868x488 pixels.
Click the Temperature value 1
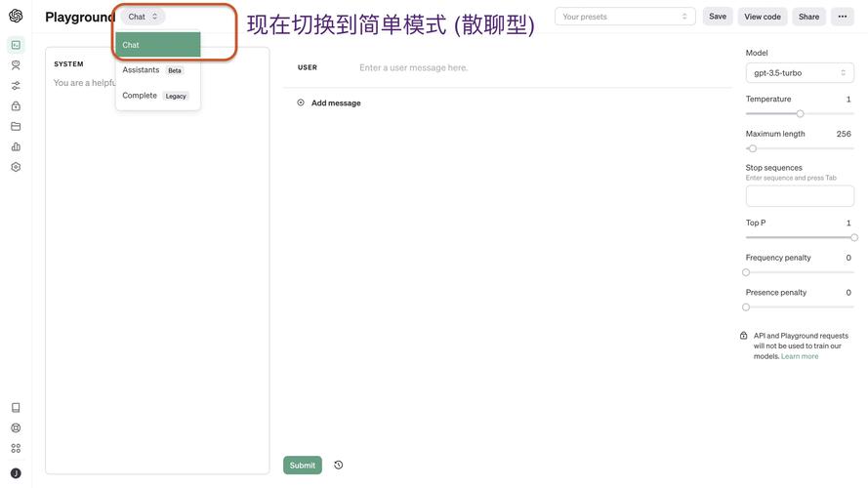(x=848, y=99)
